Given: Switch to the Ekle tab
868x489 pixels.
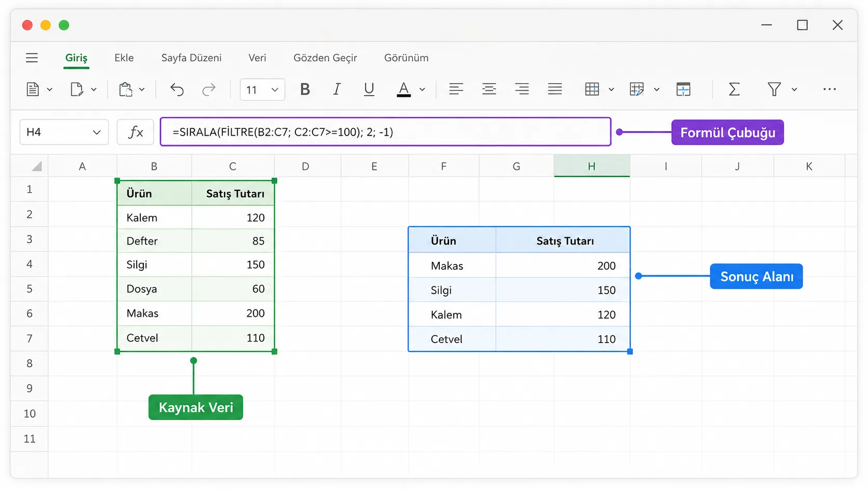Looking at the screenshot, I should tap(124, 58).
